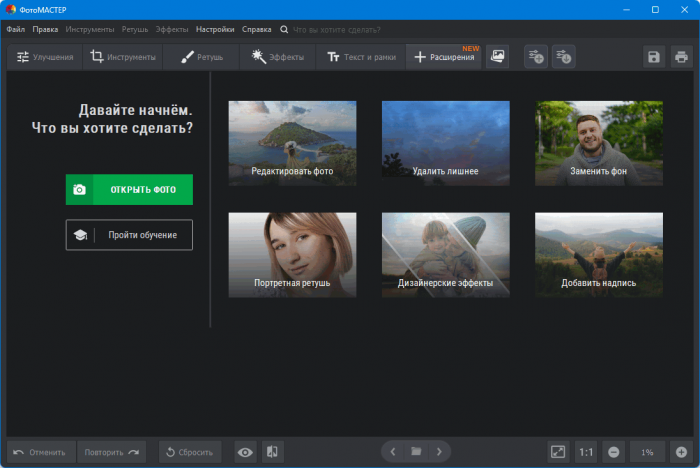Image resolution: width=700 pixels, height=468 pixels.
Task: Expand the Справка menu
Action: click(x=256, y=30)
